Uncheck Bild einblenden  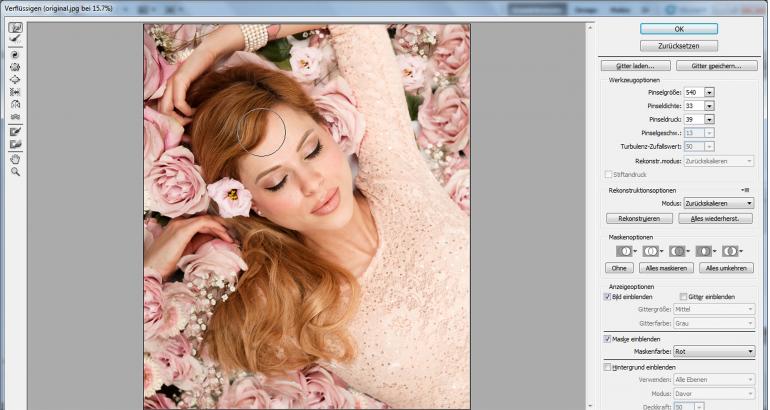[607, 297]
